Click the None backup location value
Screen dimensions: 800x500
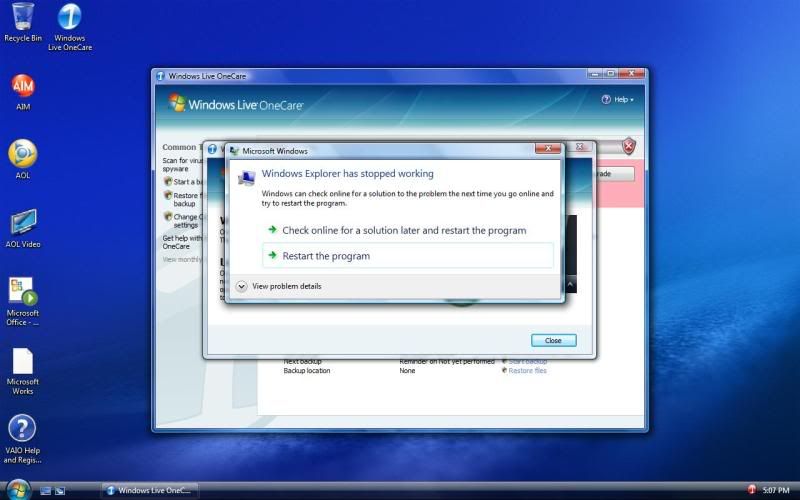(x=407, y=370)
